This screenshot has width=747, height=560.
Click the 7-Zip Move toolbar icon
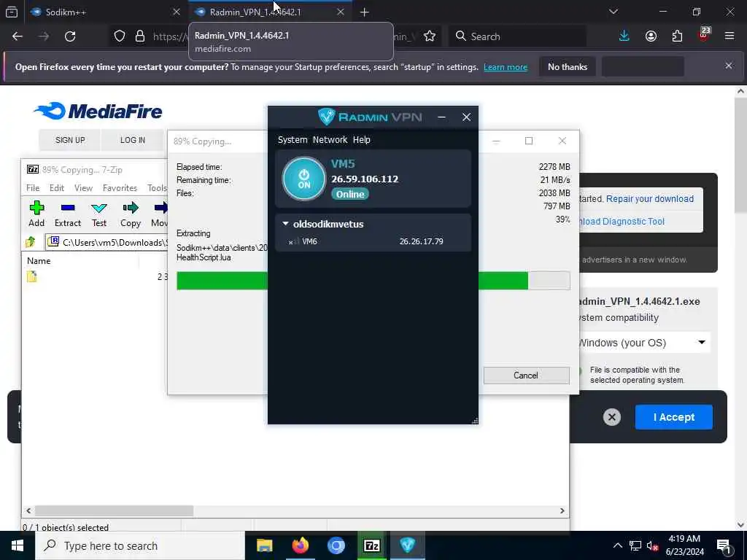point(159,214)
